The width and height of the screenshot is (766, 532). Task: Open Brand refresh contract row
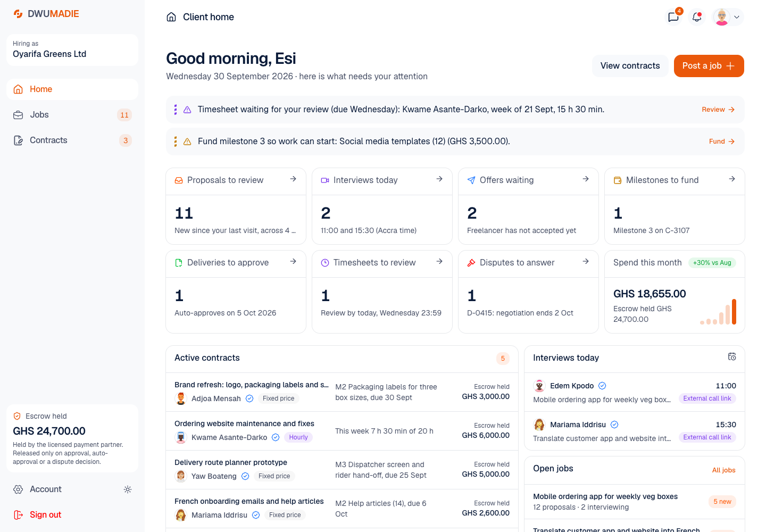tap(342, 392)
